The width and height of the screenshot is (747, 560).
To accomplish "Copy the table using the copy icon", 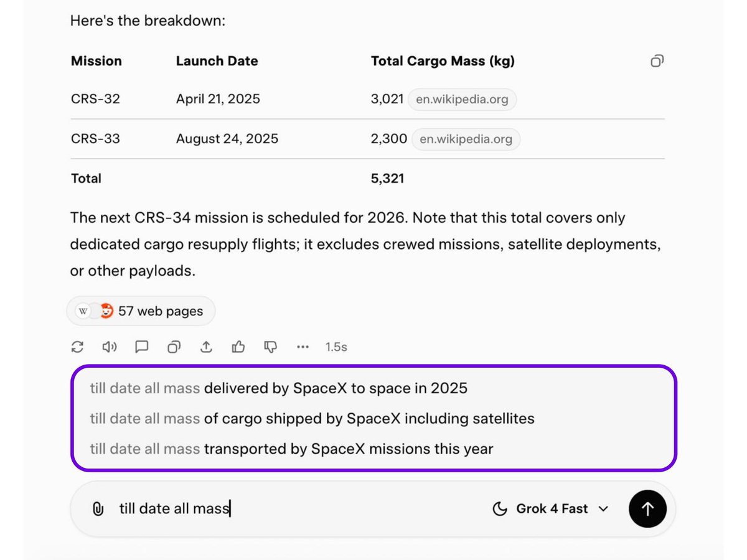I will click(657, 61).
